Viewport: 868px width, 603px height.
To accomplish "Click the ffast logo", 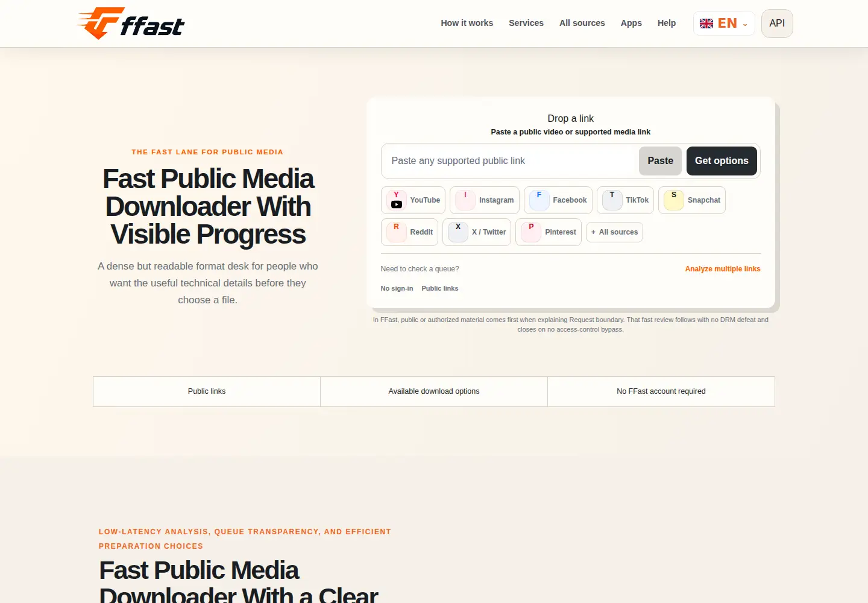I will (131, 24).
